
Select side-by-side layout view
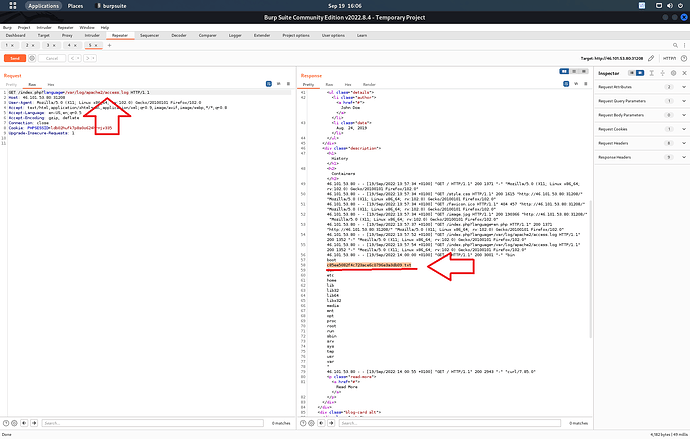click(564, 71)
